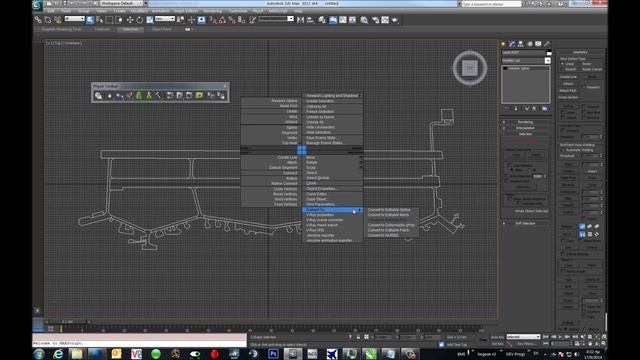This screenshot has height=360, width=640.
Task: Click the Configure Modifier Sets icon
Action: [x=545, y=109]
